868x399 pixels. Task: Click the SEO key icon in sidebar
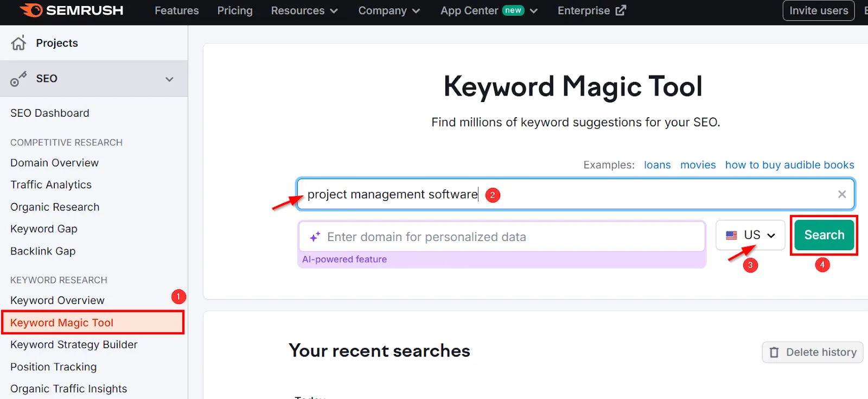(18, 79)
